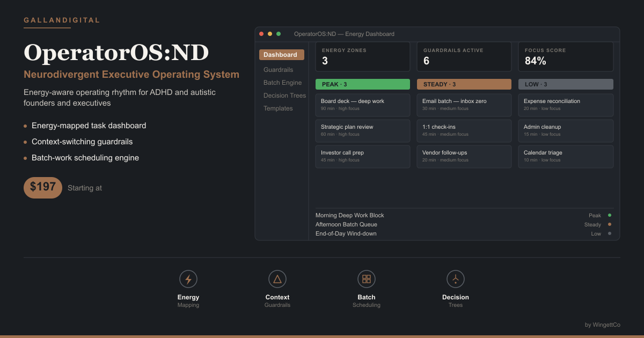Open the 1:1 check-ins task card
644x338 pixels.
coord(464,130)
